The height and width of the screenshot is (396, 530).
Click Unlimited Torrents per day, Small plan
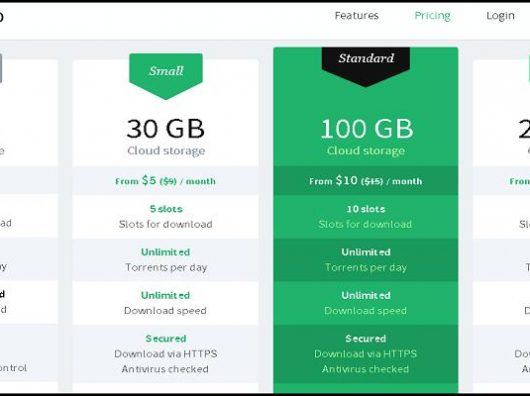coord(166,260)
